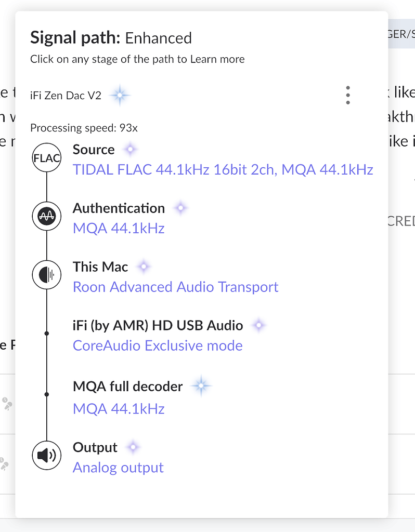Click the Output speaker icon
415x532 pixels.
point(46,455)
